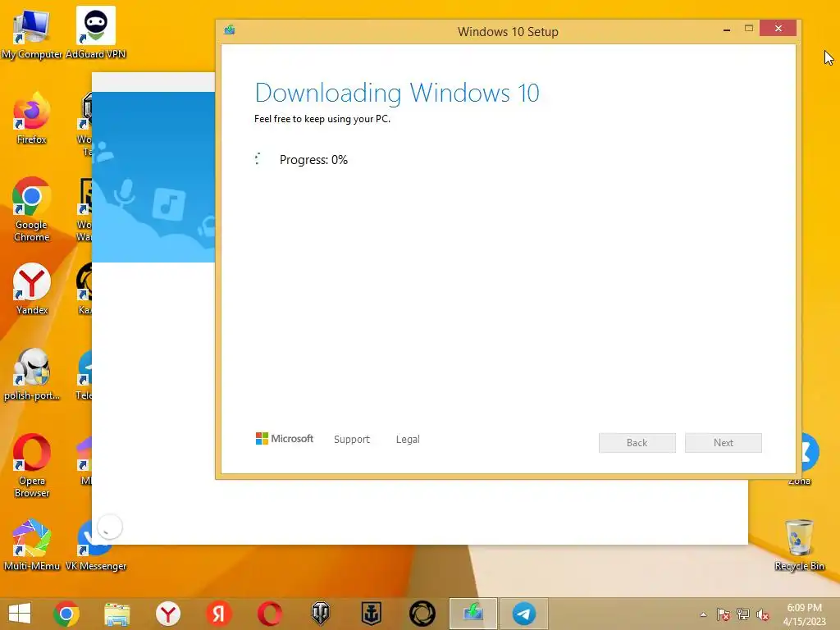Open muted volume tray icon
Image resolution: width=840 pixels, height=630 pixels.
click(763, 614)
